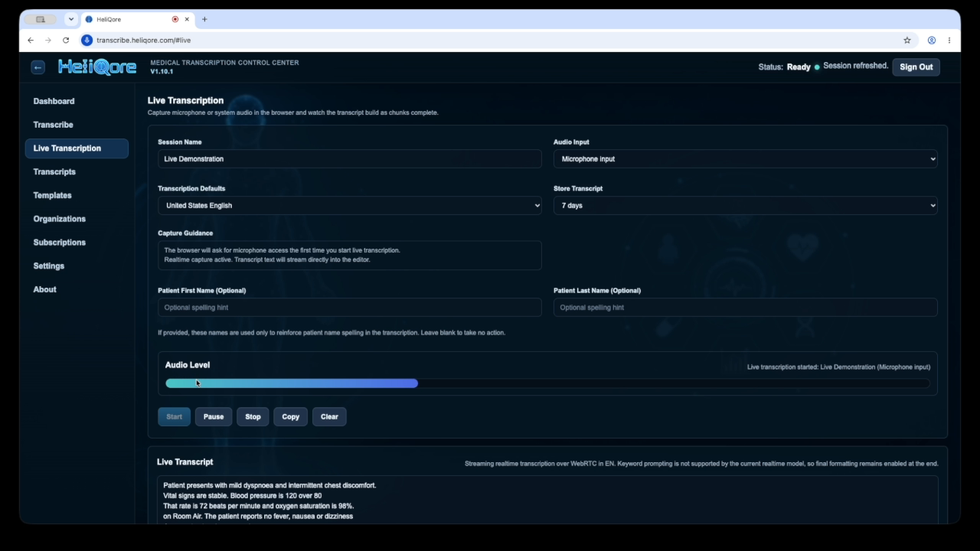The image size is (980, 551).
Task: Click the Start button
Action: click(175, 417)
